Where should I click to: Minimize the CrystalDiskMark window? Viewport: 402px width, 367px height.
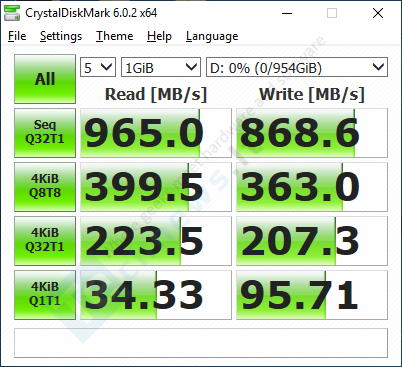click(287, 13)
